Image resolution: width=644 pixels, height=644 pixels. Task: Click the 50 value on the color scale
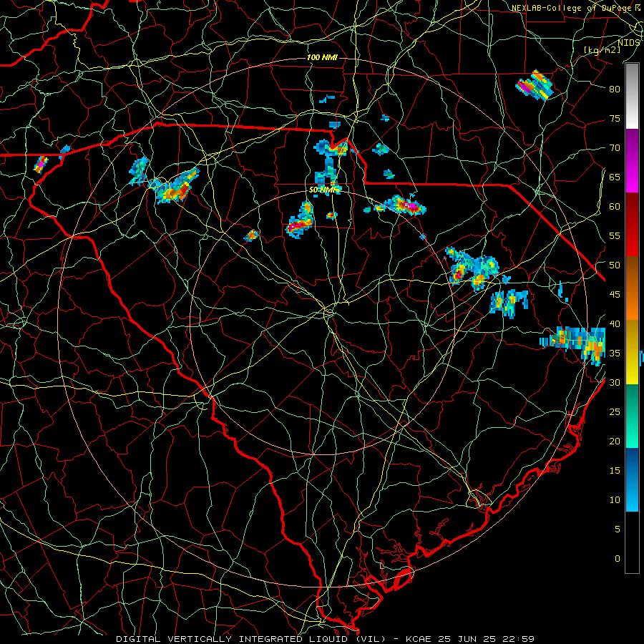(x=615, y=265)
